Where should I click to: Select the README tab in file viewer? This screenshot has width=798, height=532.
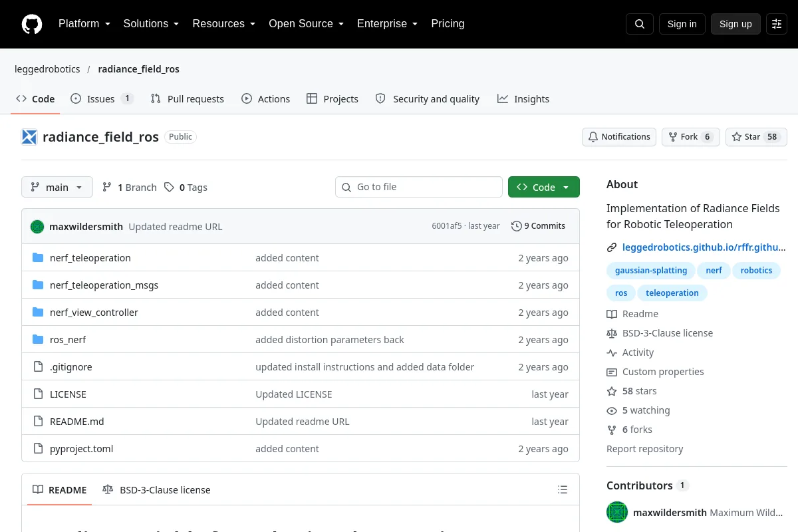(x=60, y=490)
